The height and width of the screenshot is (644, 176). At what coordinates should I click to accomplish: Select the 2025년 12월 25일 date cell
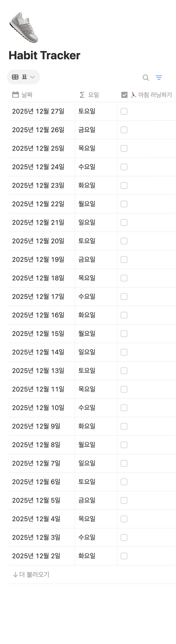[38, 148]
